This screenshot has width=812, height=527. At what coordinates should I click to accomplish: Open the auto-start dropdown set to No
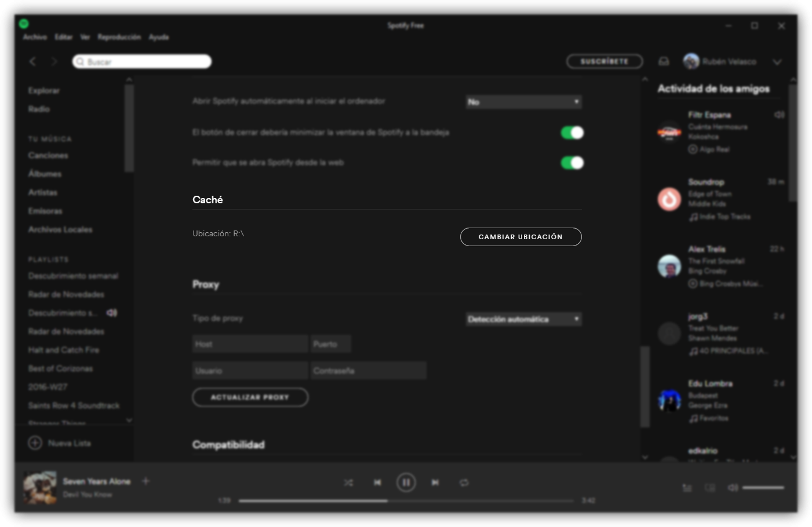pos(524,102)
